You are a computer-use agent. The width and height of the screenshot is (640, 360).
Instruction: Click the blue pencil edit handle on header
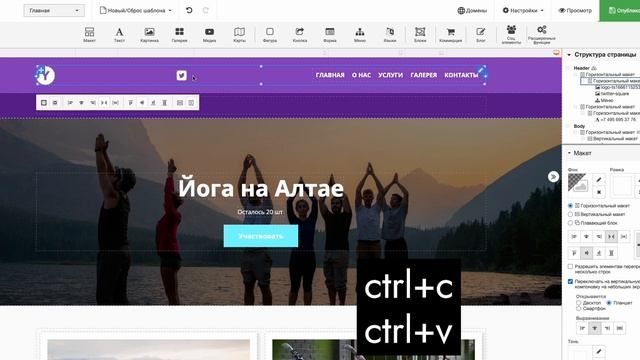(482, 70)
